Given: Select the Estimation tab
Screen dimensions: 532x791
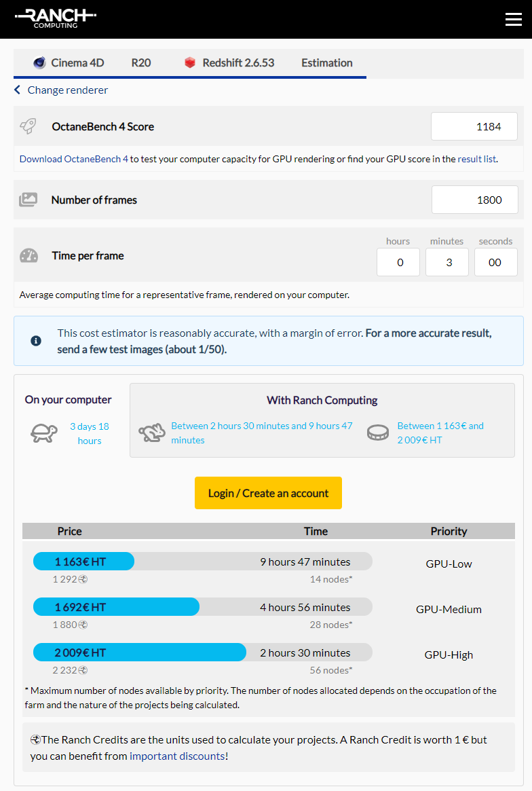Looking at the screenshot, I should click(x=327, y=63).
